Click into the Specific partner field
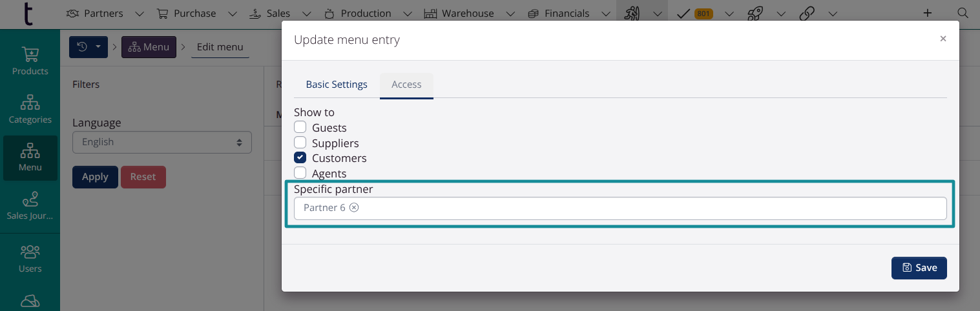This screenshot has height=311, width=980. point(646,208)
